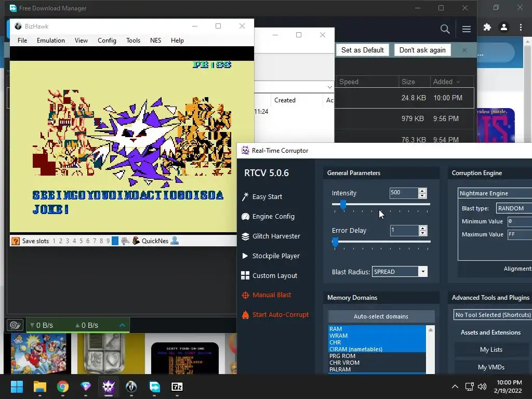532x399 pixels.
Task: Click the Error Delay spinner arrows
Action: (422, 231)
